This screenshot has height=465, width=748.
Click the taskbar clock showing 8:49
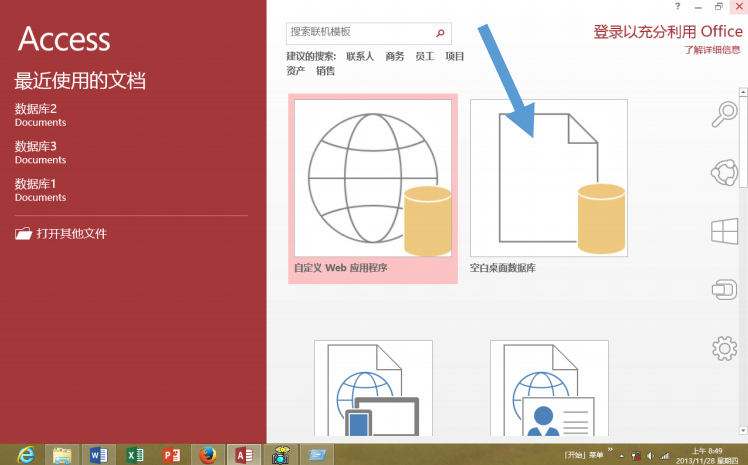point(707,455)
